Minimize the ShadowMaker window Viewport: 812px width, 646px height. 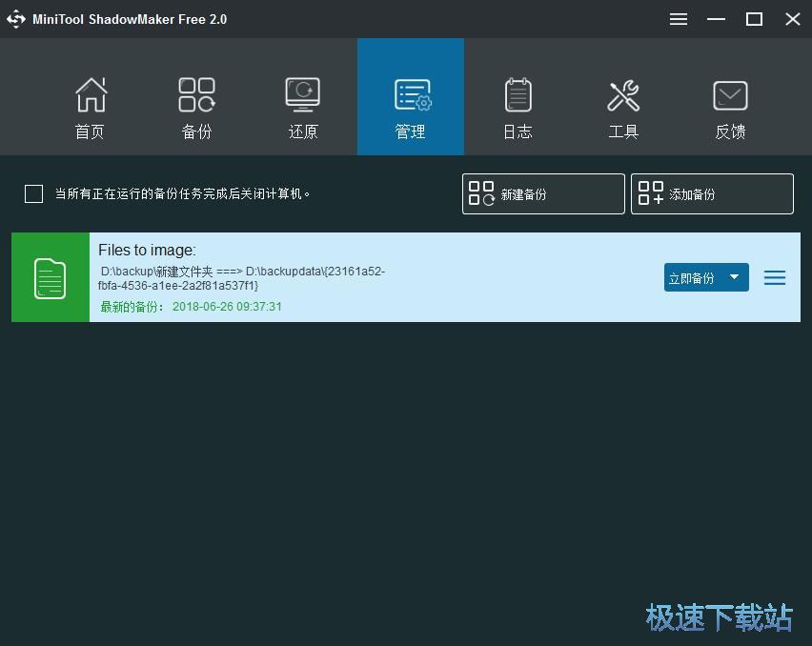click(x=716, y=19)
